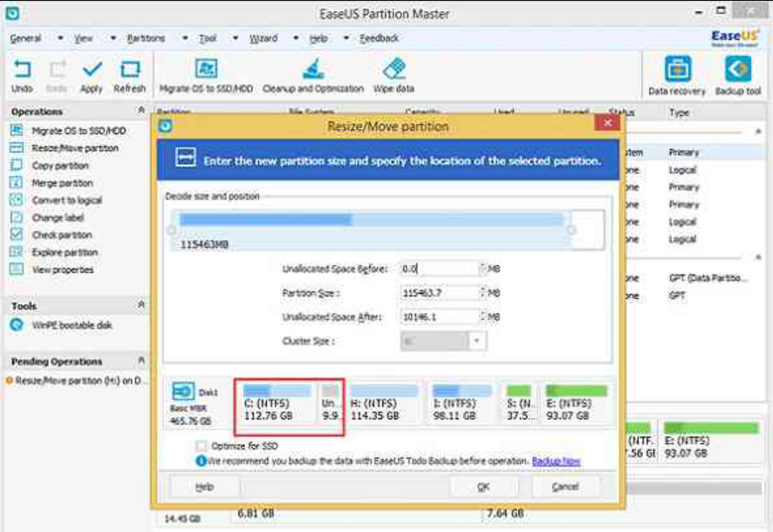Screen dimensions: 773x532
Task: Click OK in Resize/Move dialog
Action: [x=483, y=487]
